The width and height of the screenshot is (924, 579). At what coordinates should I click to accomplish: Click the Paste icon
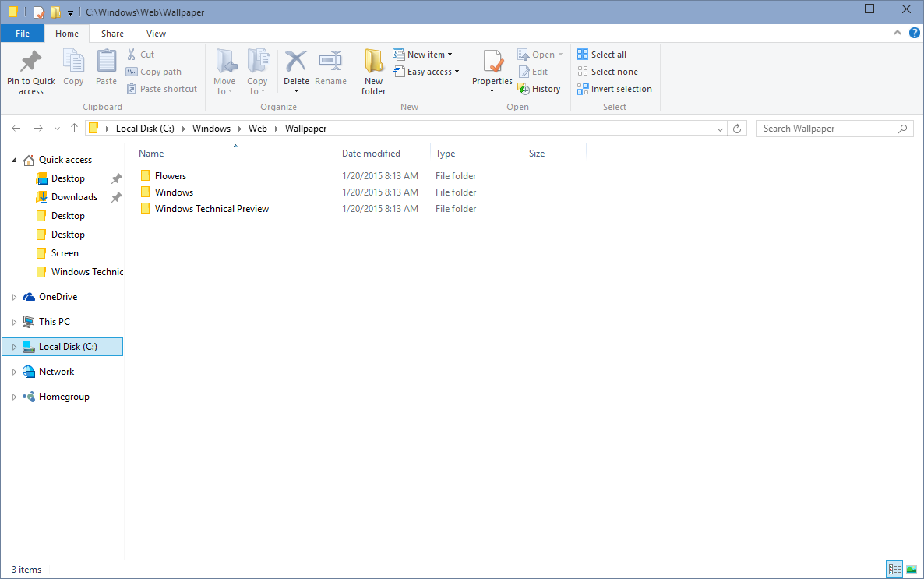[106, 66]
